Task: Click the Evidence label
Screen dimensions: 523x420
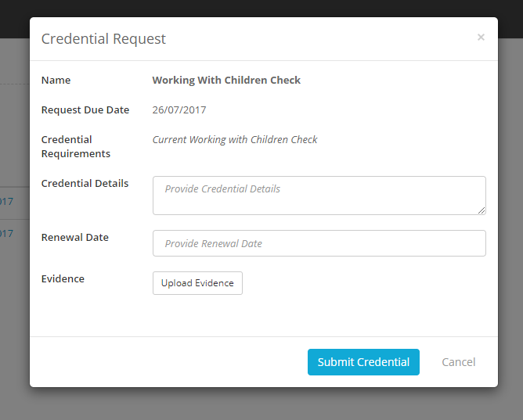Action: point(63,278)
